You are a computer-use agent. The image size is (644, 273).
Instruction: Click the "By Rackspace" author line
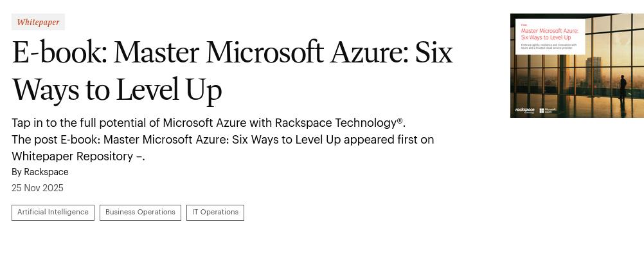point(40,172)
